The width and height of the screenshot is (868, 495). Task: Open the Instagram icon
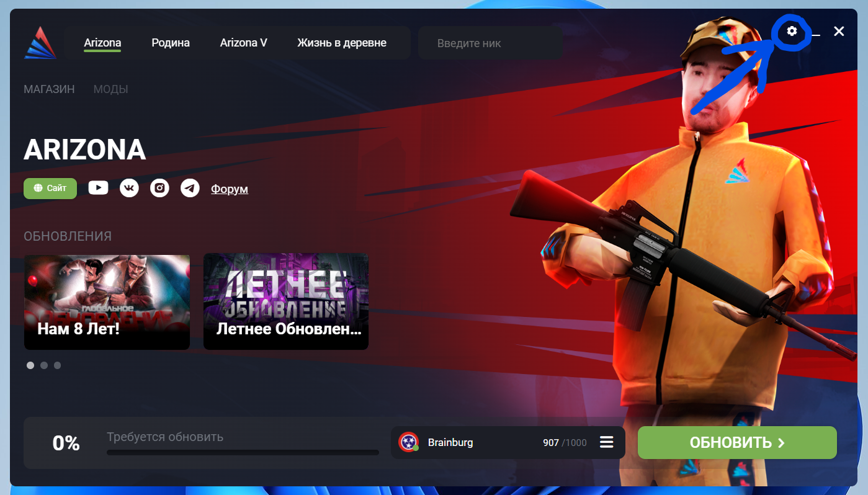click(x=159, y=188)
